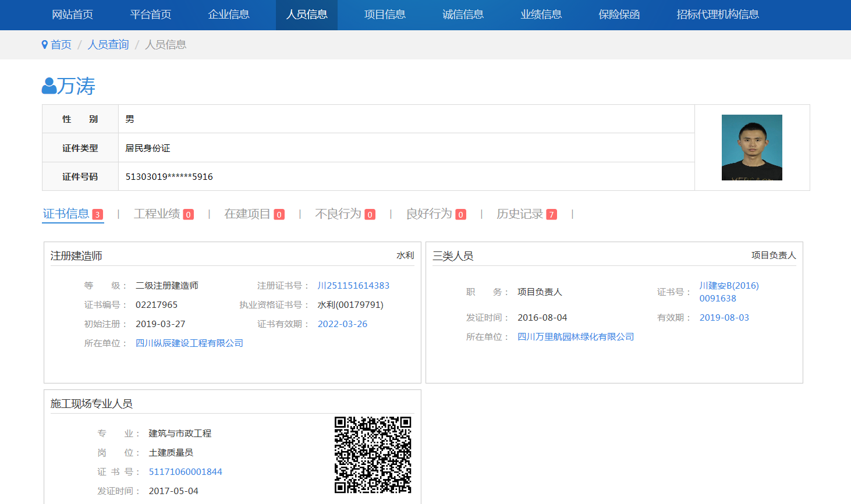The height and width of the screenshot is (504, 851).
Task: Click the location pin icon in breadcrumb
Action: 45,45
